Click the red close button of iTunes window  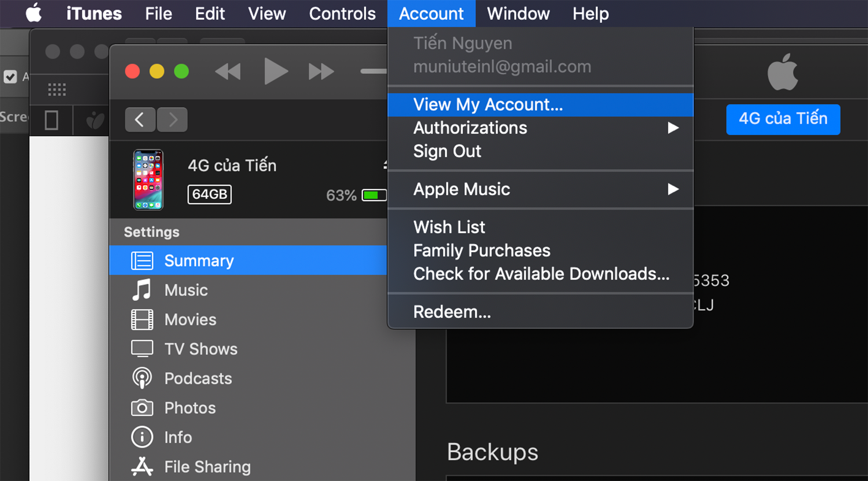pos(133,71)
